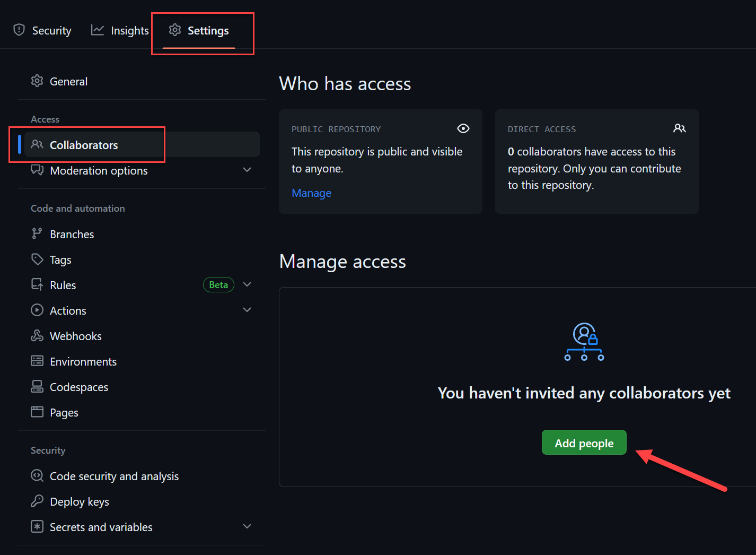This screenshot has width=756, height=555.
Task: Open the Collaborators settings page
Action: tap(84, 144)
